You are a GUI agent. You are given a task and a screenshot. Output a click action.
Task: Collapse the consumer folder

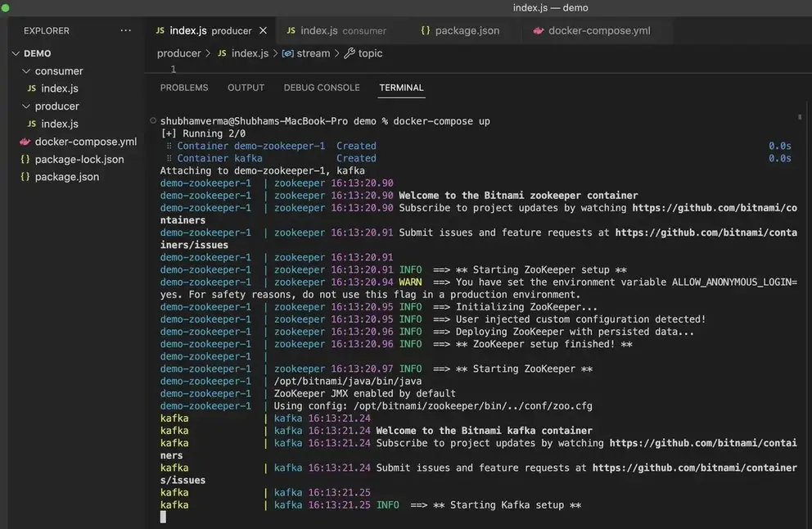(26, 71)
